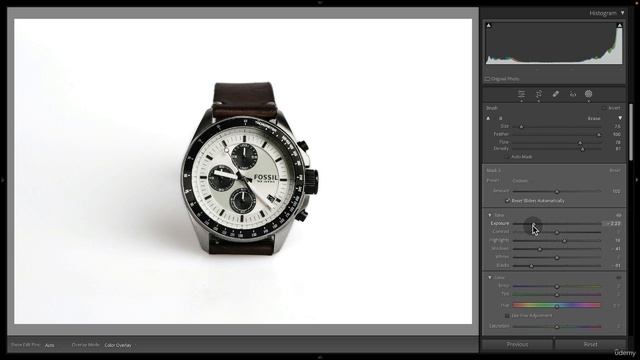Image resolution: width=640 pixels, height=360 pixels.
Task: Show the filmstrip via bottom edge arrow
Action: click(320, 357)
